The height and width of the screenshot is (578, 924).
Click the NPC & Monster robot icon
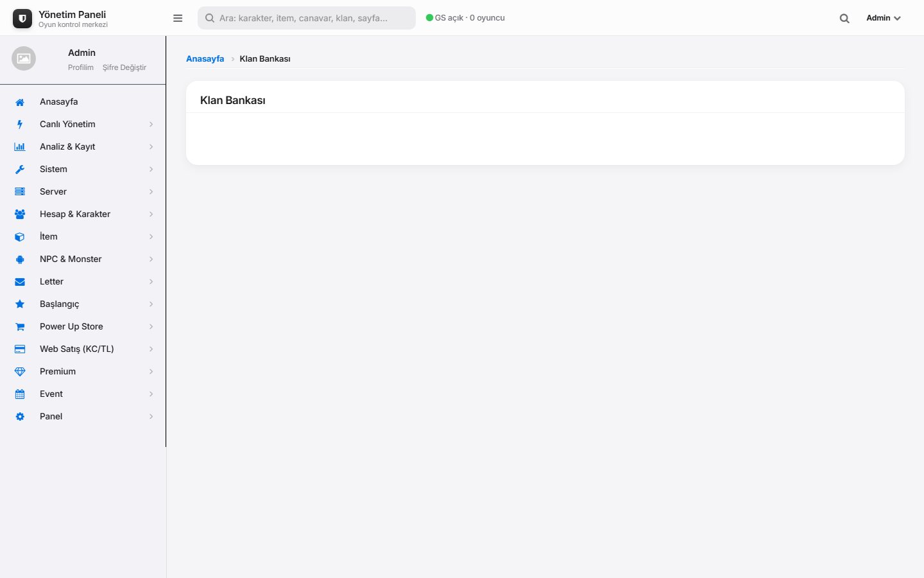click(x=20, y=259)
